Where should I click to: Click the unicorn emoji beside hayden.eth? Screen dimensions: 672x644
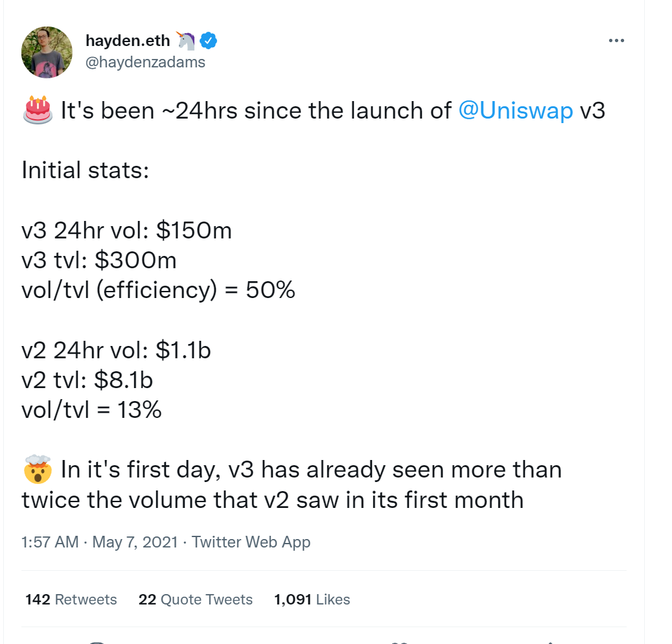pos(185,40)
